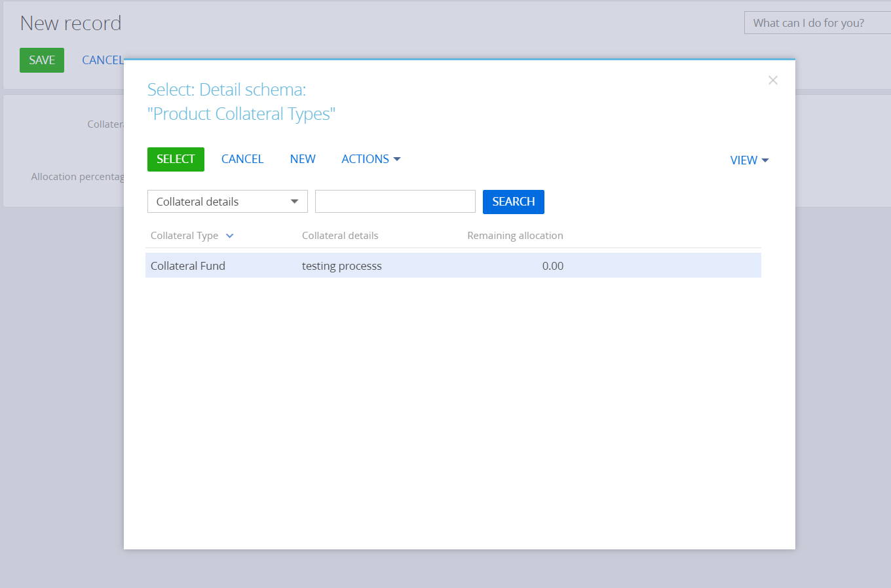Click the sort chevron beside Collateral Type
891x588 pixels.
coord(229,236)
